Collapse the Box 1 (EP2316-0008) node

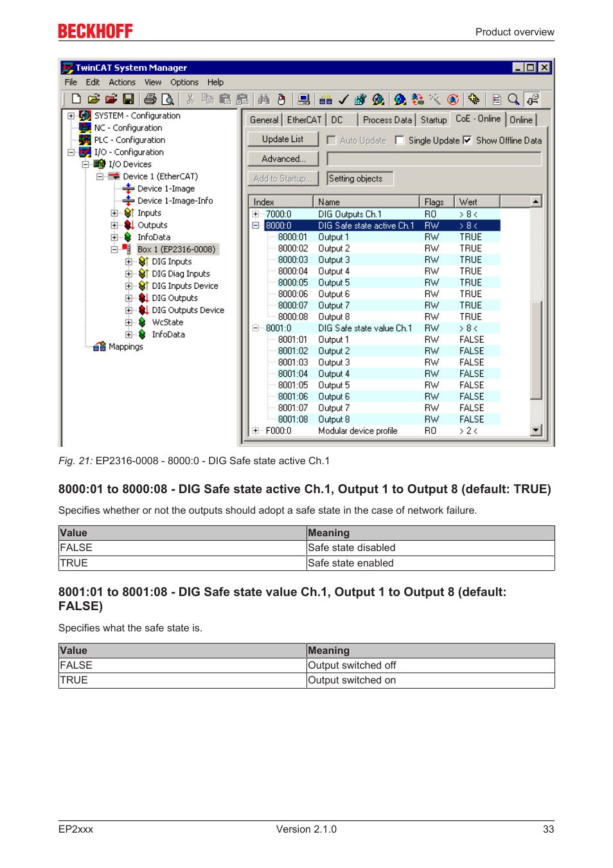tap(114, 249)
